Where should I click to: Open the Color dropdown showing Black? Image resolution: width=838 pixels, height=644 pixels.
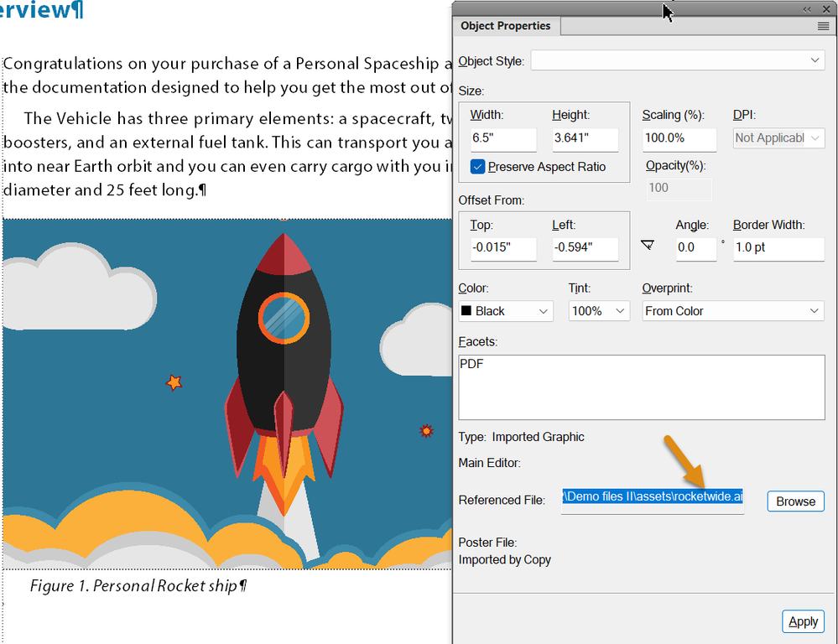[x=506, y=311]
